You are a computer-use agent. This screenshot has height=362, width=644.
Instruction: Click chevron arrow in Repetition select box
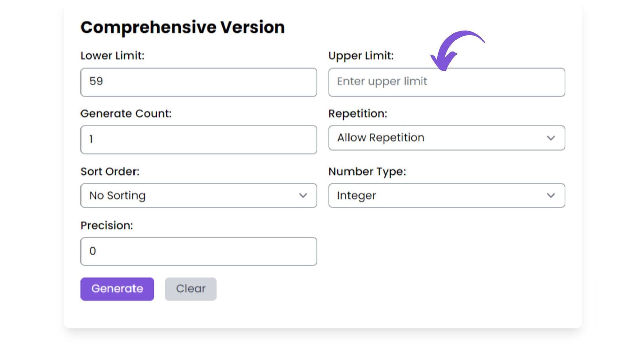click(551, 138)
